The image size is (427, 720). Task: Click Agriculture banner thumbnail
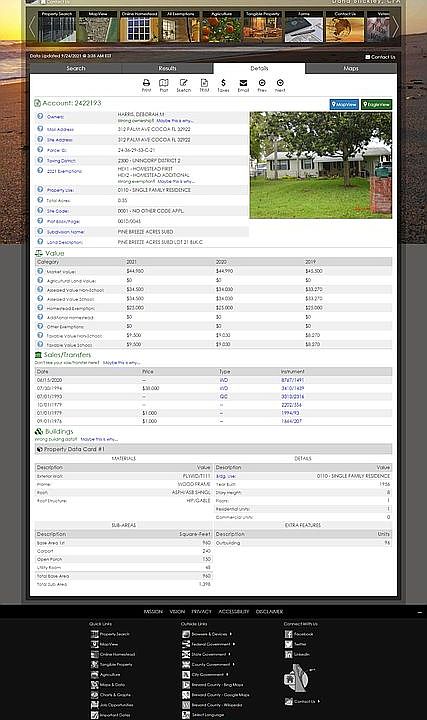[x=221, y=27]
